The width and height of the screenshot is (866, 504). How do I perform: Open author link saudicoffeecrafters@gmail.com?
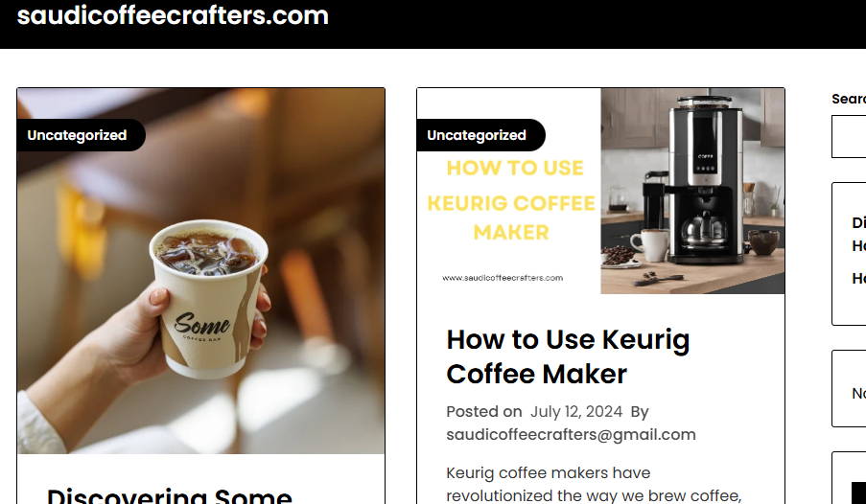point(571,434)
